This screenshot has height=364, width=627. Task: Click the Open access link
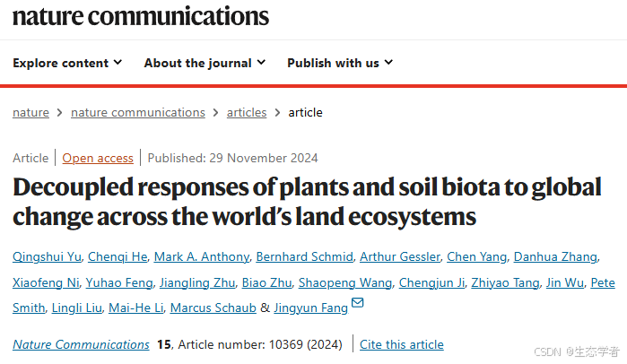point(98,158)
